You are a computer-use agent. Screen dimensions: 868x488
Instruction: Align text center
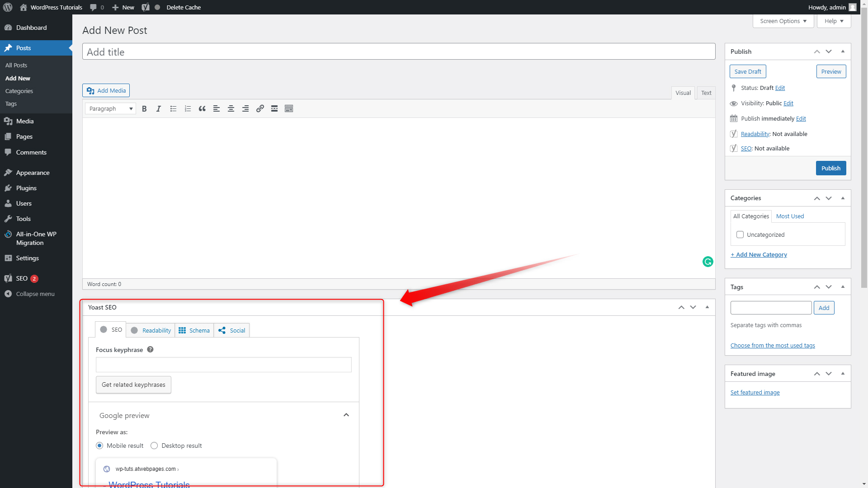pos(231,108)
